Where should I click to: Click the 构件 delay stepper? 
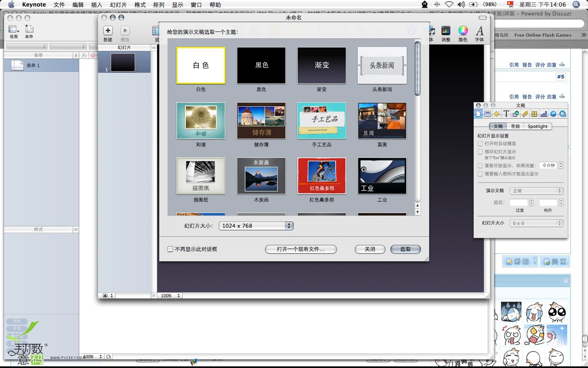561,202
